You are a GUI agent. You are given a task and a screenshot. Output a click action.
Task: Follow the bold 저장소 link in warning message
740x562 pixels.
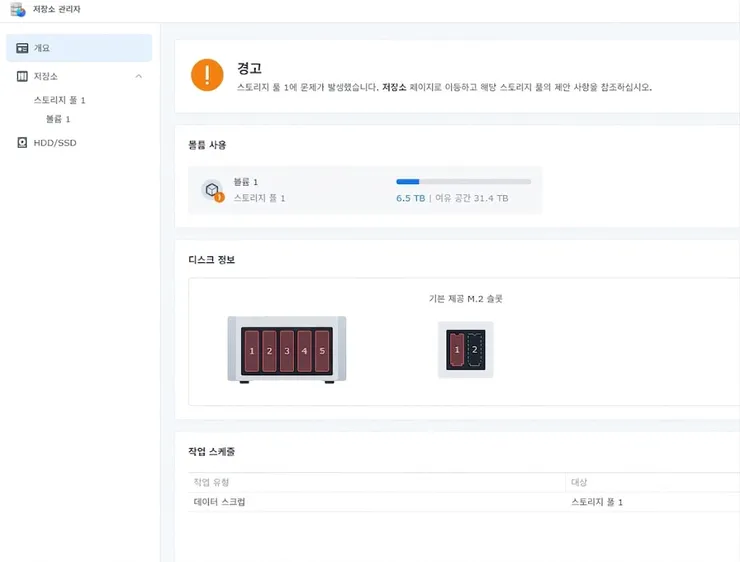[x=394, y=87]
